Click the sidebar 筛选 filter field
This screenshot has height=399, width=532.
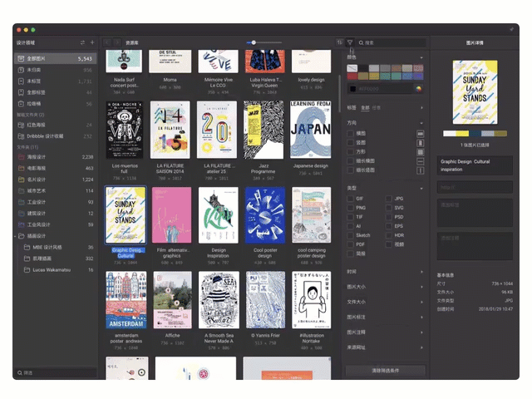(x=56, y=372)
